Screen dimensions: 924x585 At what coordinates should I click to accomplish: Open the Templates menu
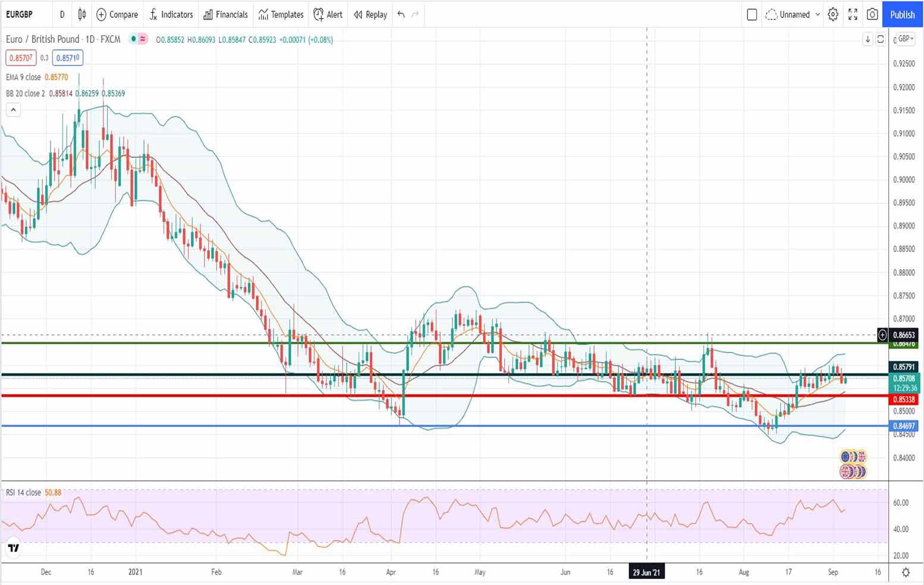pyautogui.click(x=281, y=14)
